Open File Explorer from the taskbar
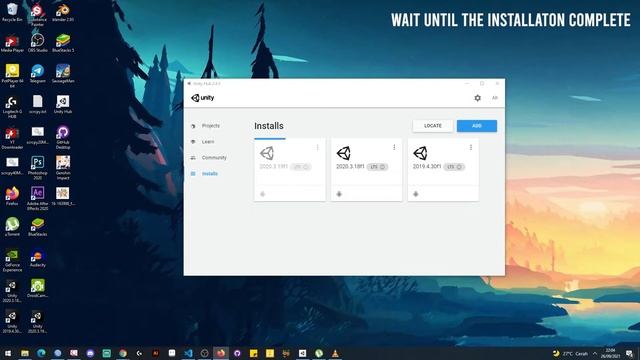 pos(24,353)
